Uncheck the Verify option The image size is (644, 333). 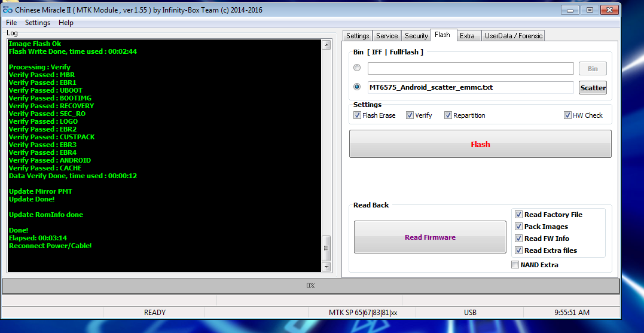tap(410, 115)
